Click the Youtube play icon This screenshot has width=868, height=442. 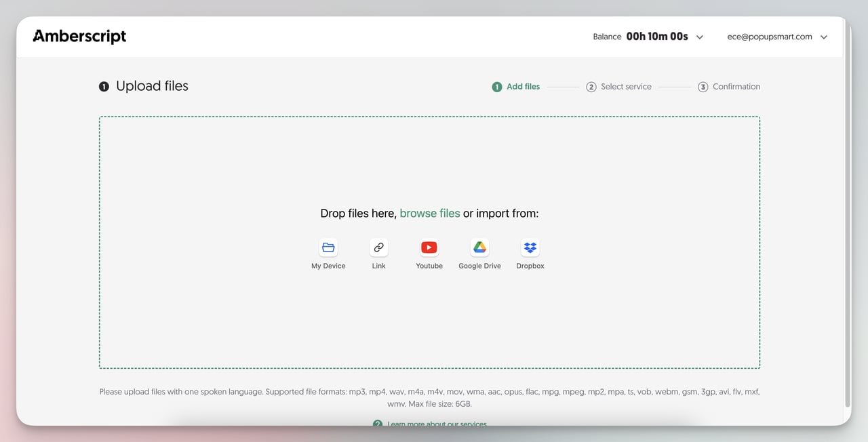[429, 247]
